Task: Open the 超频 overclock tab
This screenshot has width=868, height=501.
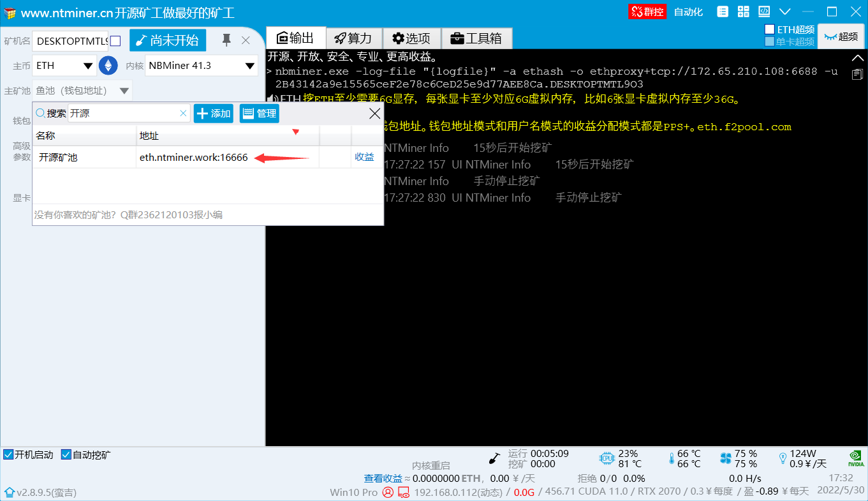Action: pyautogui.click(x=841, y=36)
